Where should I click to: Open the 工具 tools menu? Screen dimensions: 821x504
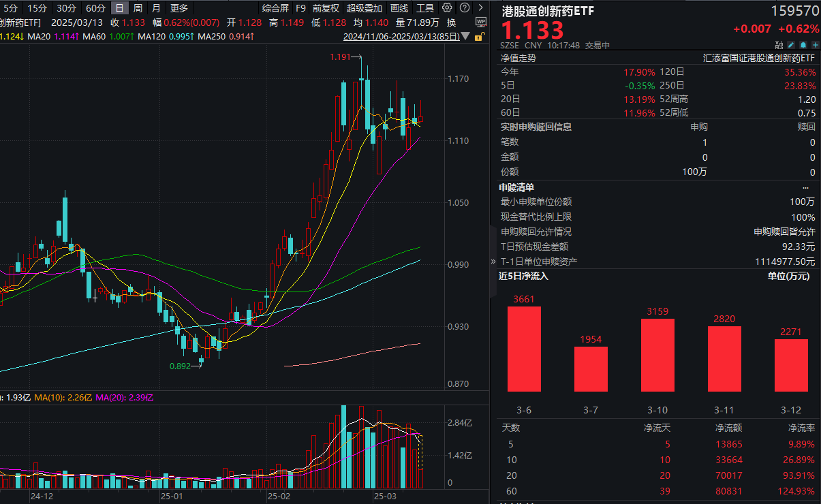(x=425, y=8)
